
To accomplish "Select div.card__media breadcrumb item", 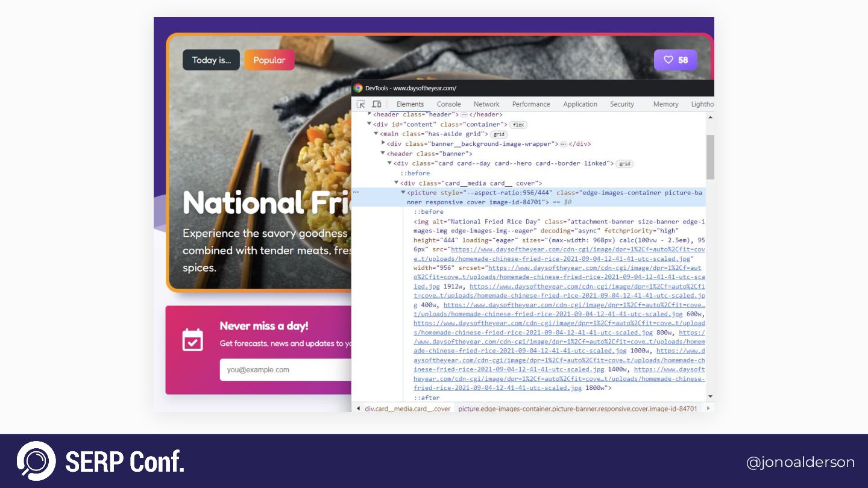I will [x=407, y=408].
